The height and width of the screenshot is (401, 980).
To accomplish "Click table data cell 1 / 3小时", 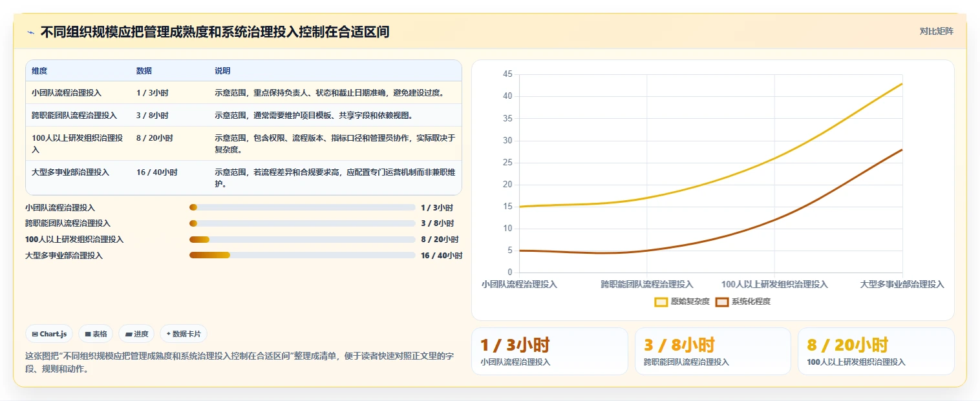I will (x=153, y=93).
